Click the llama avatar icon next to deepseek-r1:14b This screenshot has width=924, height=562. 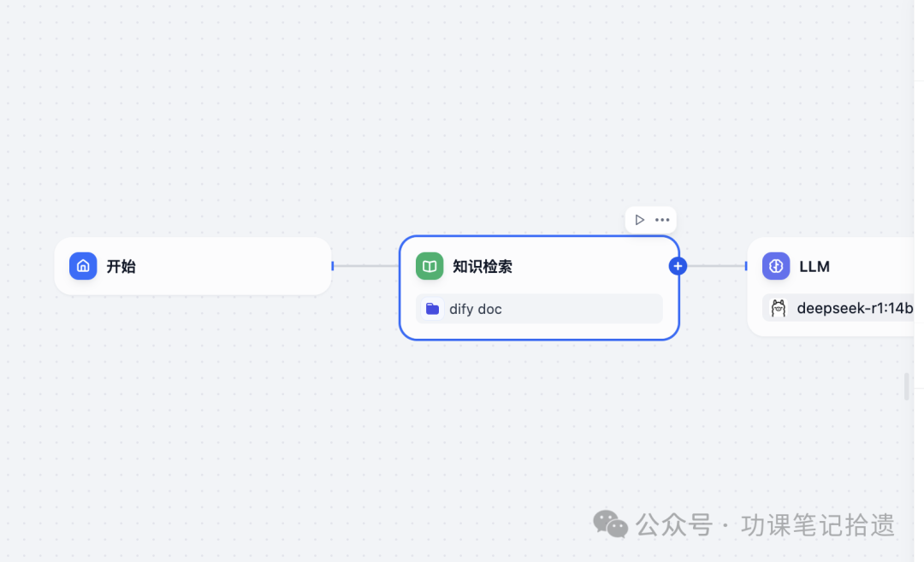coord(777,308)
